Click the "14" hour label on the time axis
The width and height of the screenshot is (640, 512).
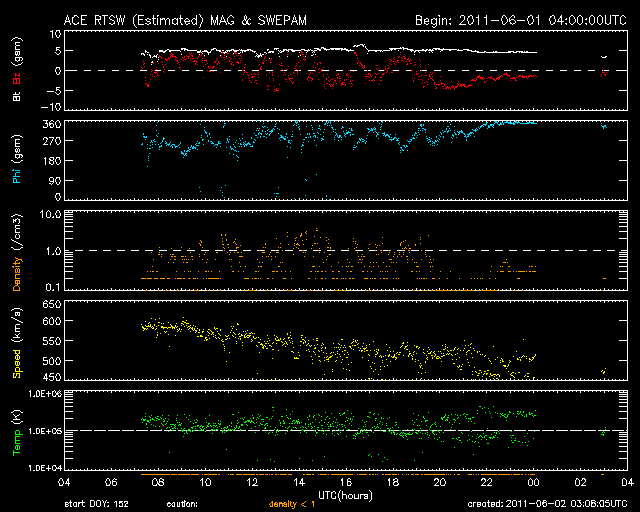299,482
